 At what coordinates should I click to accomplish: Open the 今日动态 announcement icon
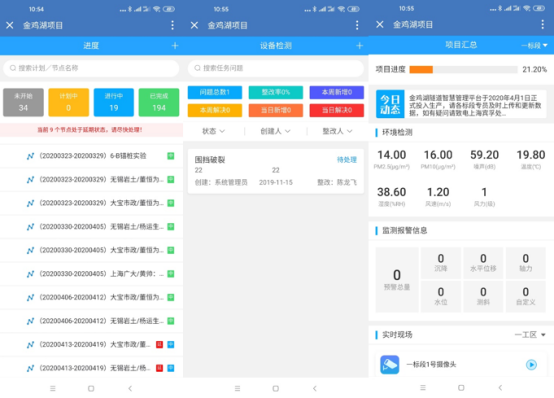390,104
